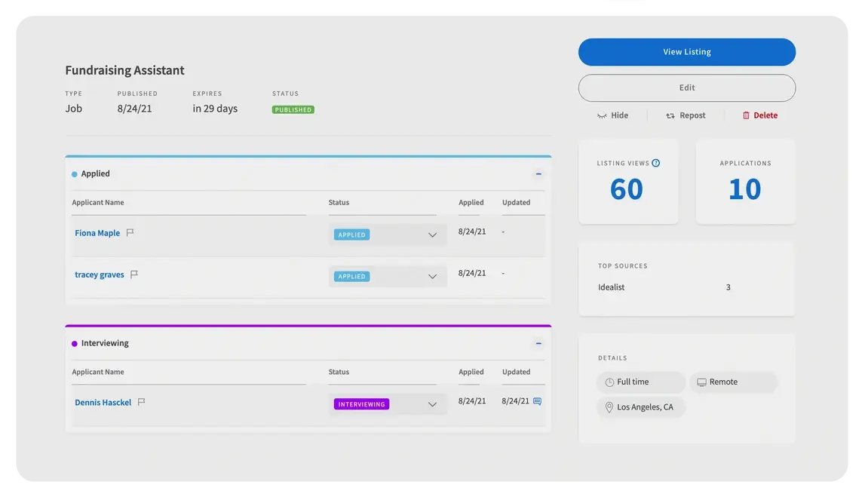
Task: Click the Listing Views info icon
Action: [x=656, y=163]
